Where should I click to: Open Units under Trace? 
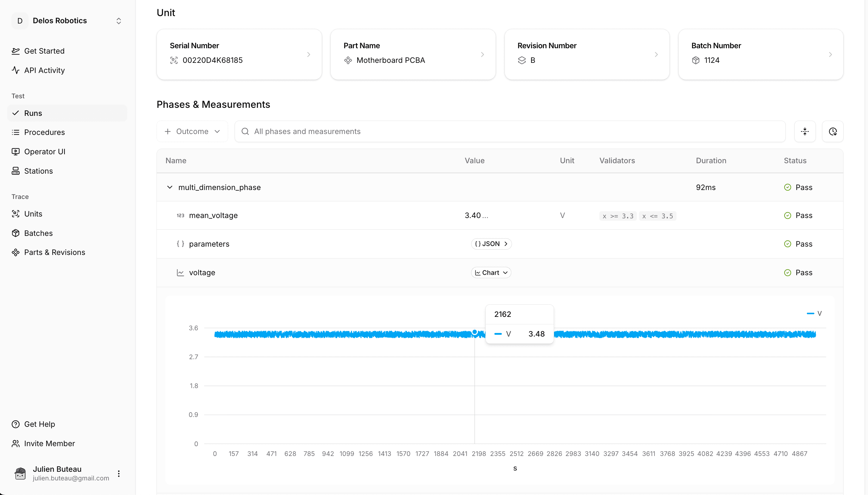pyautogui.click(x=33, y=214)
